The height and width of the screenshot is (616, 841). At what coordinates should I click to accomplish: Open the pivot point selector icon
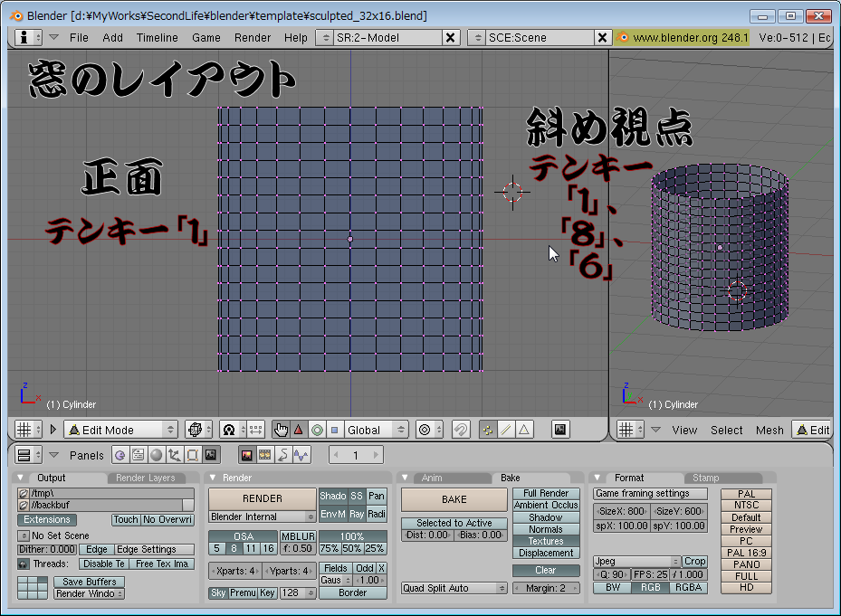[x=234, y=430]
